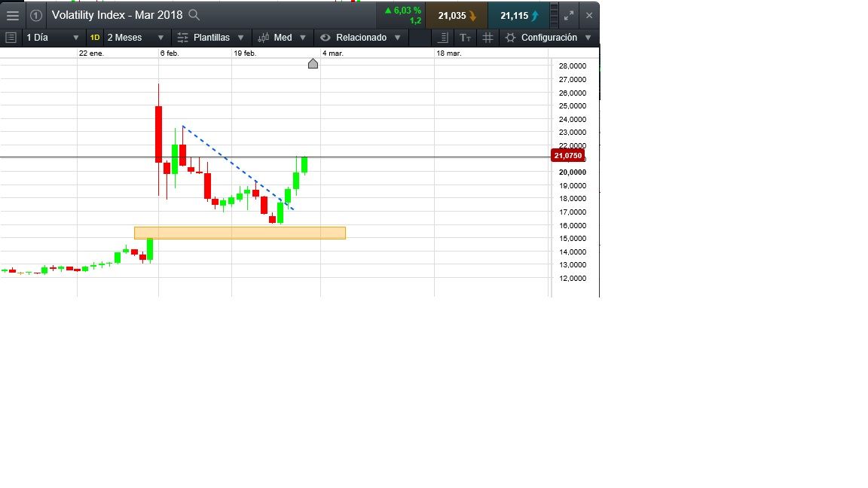Click the sell price 21,035 button
The width and height of the screenshot is (868, 488).
click(x=457, y=15)
